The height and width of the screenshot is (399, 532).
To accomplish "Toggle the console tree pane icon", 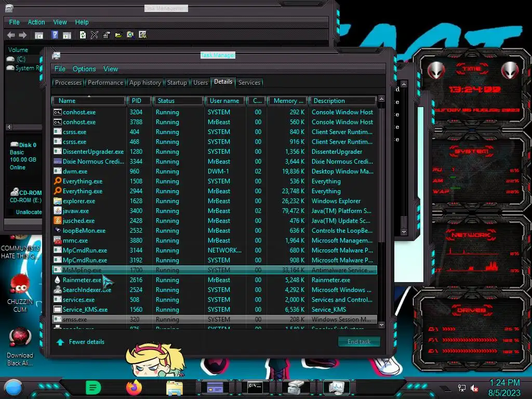I will click(39, 35).
